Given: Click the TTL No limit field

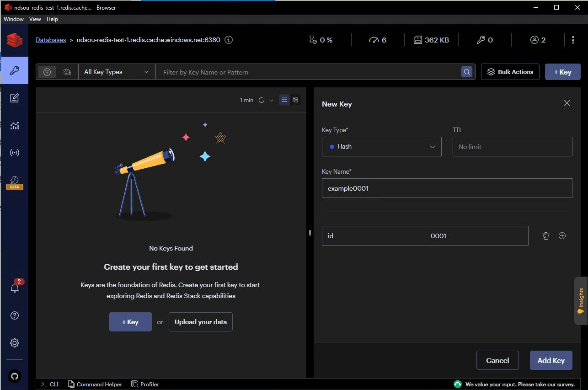Looking at the screenshot, I should click(513, 147).
